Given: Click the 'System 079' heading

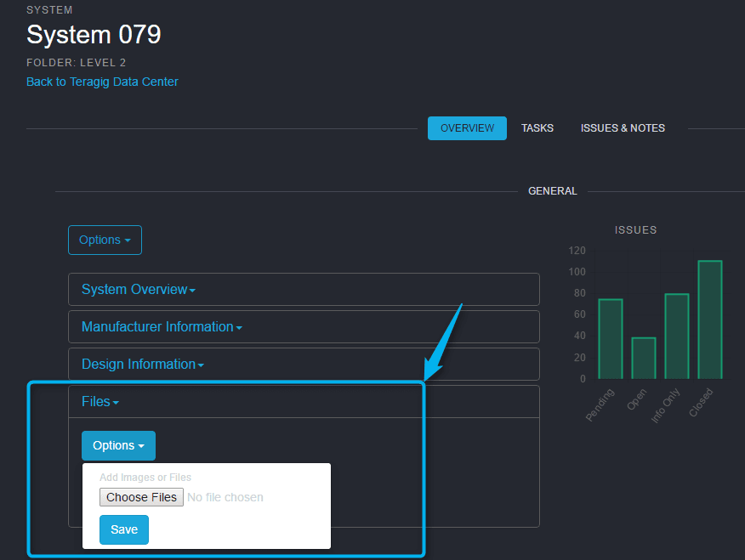Looking at the screenshot, I should pos(94,35).
